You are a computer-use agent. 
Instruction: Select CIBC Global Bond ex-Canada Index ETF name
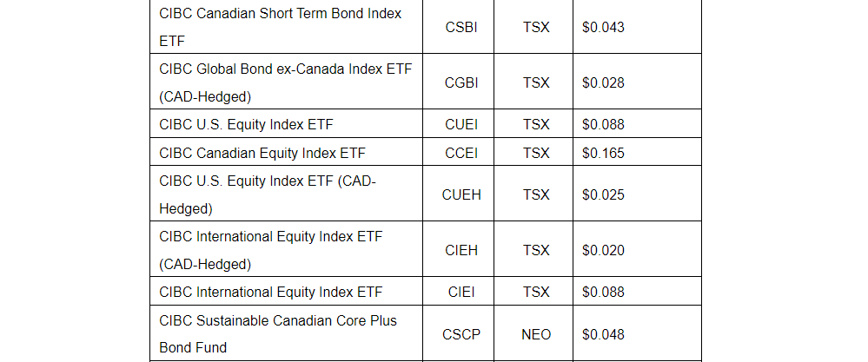pyautogui.click(x=281, y=82)
